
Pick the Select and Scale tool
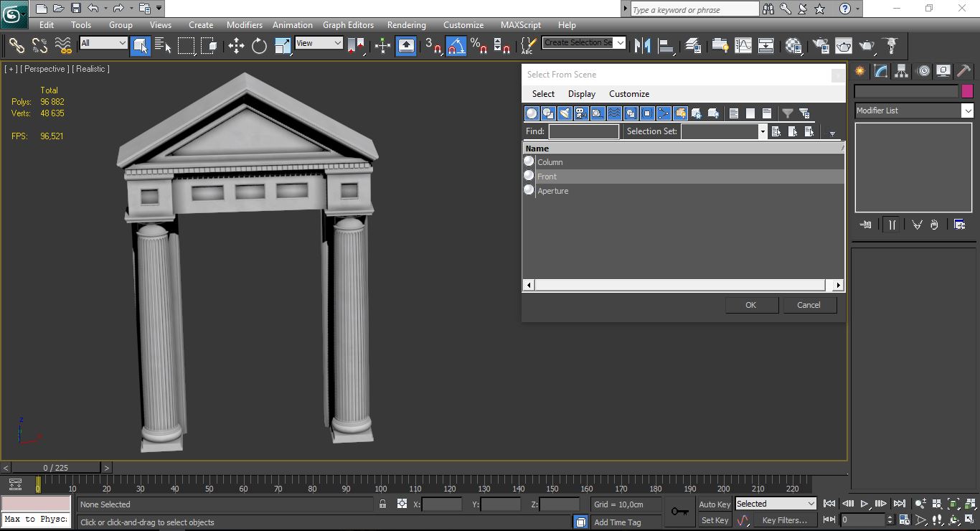[x=283, y=46]
